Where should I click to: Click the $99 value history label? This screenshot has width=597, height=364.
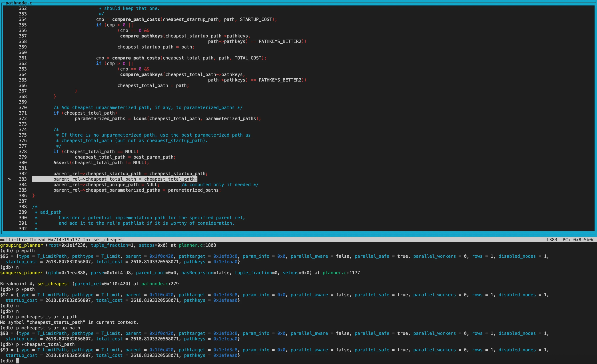pos(4,350)
